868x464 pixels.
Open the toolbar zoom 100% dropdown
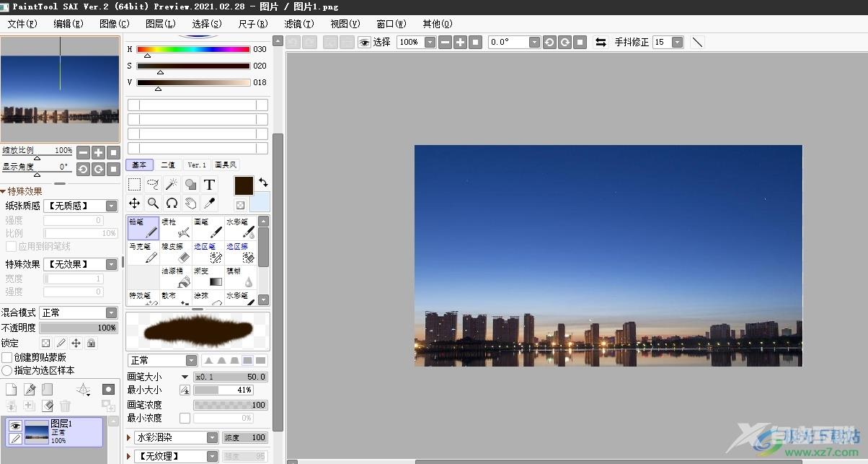417,43
